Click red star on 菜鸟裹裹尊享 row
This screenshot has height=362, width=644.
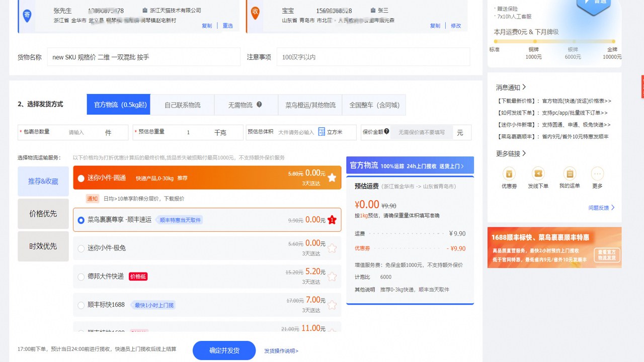coord(332,220)
